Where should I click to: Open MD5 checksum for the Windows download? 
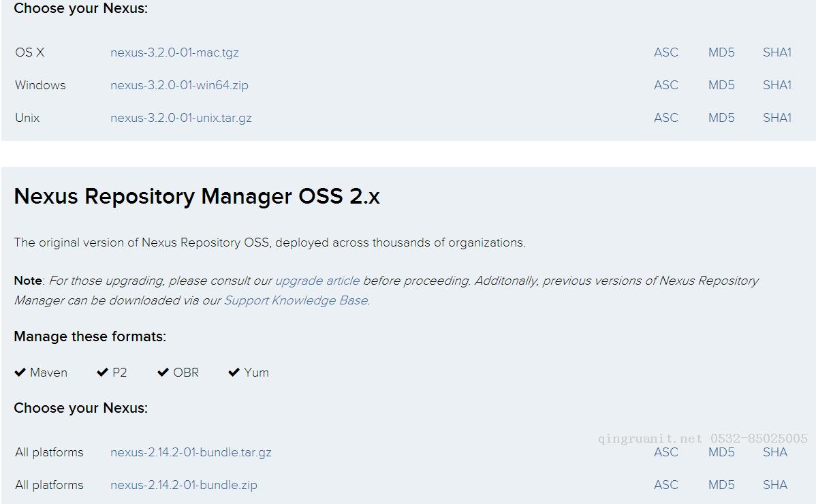pyautogui.click(x=721, y=85)
